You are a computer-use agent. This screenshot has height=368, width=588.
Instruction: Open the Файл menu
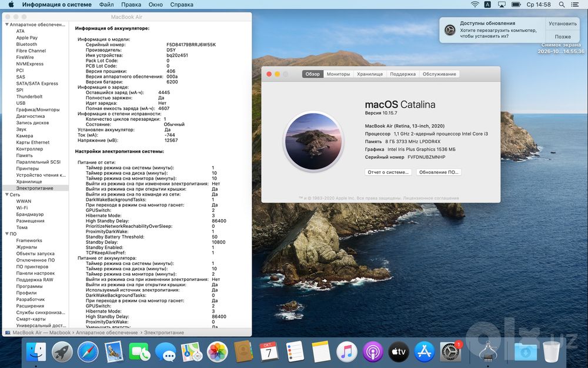tap(106, 5)
